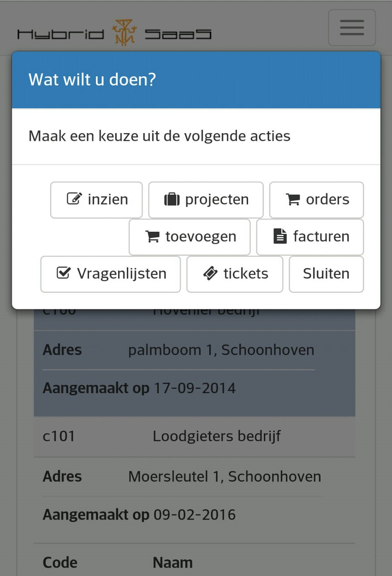The image size is (392, 576).
Task: Click the cart icon on toevoegen
Action: [x=152, y=237]
